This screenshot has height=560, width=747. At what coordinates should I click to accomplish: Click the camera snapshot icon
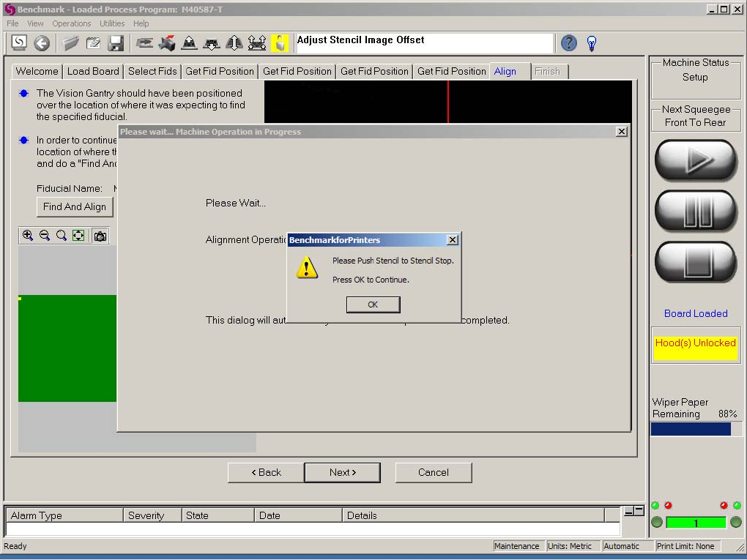click(x=100, y=236)
